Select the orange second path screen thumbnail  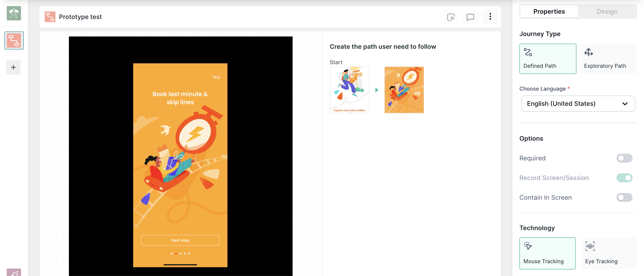point(404,90)
